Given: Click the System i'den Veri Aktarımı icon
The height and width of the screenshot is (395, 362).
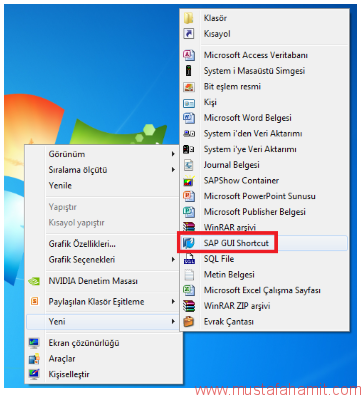Looking at the screenshot, I should pyautogui.click(x=189, y=133).
